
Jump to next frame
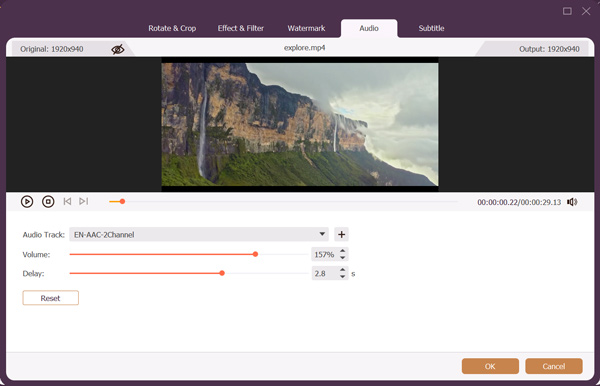83,201
